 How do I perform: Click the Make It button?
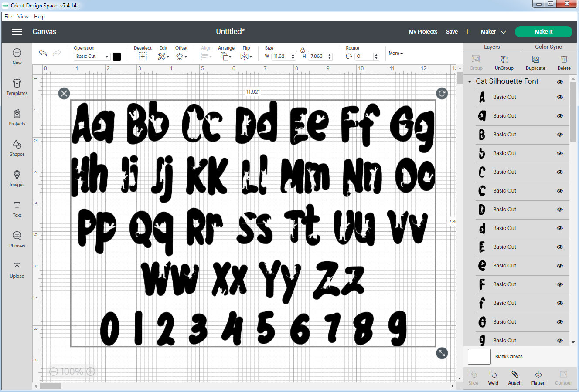(x=543, y=31)
